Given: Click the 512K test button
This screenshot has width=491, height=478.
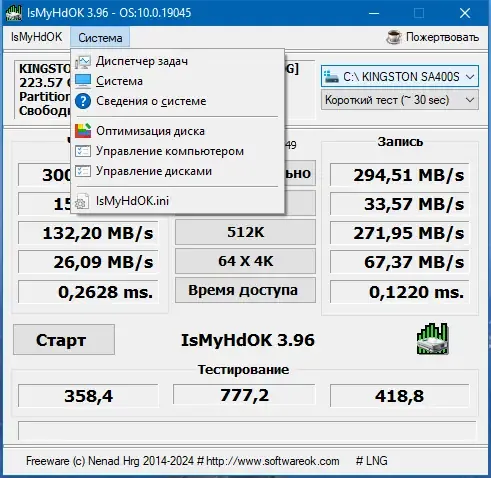Looking at the screenshot, I should tap(245, 232).
